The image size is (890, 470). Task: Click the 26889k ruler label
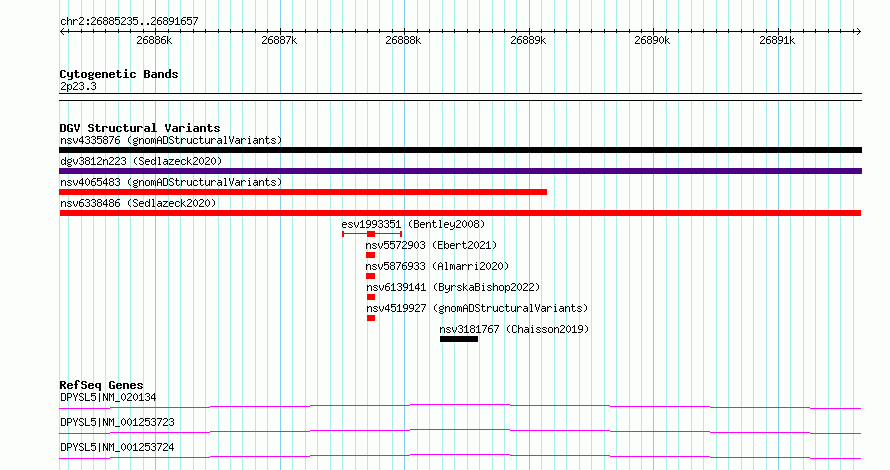click(528, 40)
